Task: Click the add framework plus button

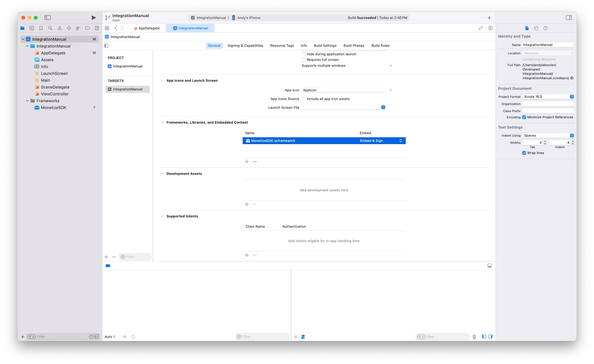Action: [x=247, y=162]
